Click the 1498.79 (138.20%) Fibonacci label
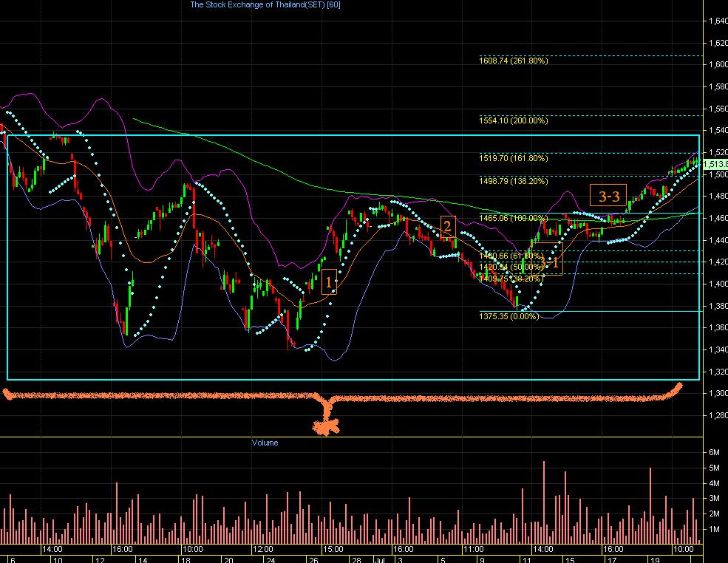Screen dimensions: 728x563 514,180
